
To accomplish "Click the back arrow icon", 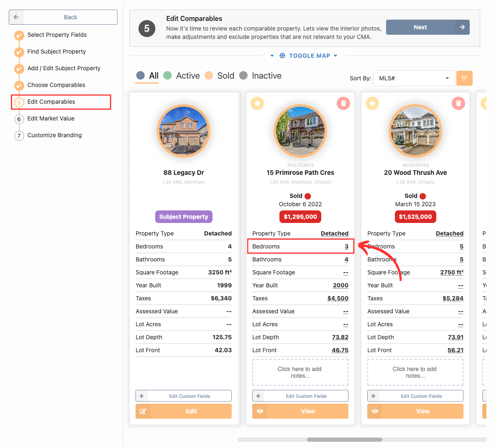I will click(x=16, y=17).
